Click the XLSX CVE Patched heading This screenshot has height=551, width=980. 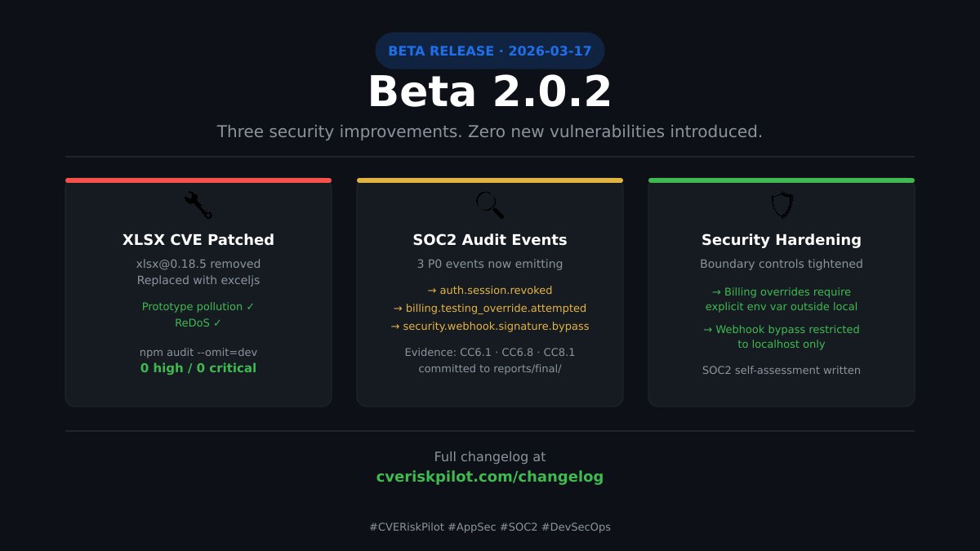198,240
